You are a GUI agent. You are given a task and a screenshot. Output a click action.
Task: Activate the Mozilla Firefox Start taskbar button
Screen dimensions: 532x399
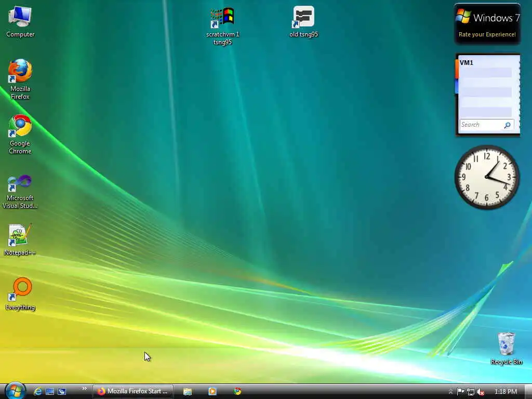[132, 391]
